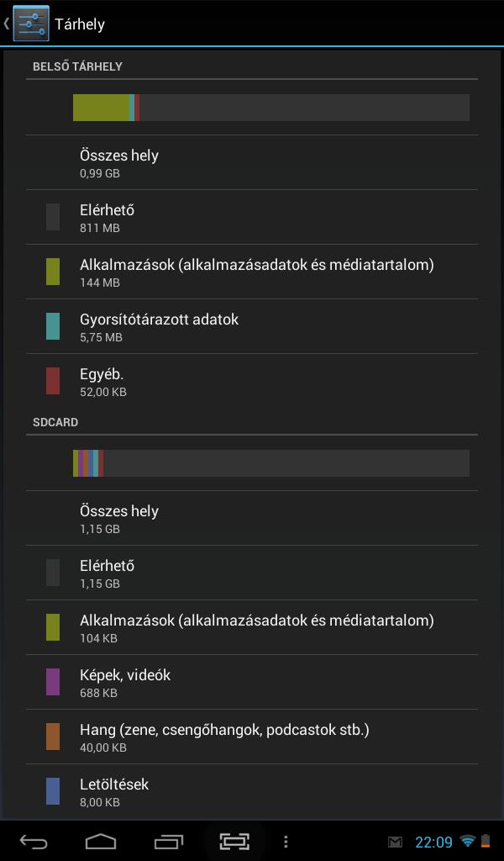Open internal Alkalmazások 144 MB entry
504x861 pixels.
pyautogui.click(x=252, y=272)
